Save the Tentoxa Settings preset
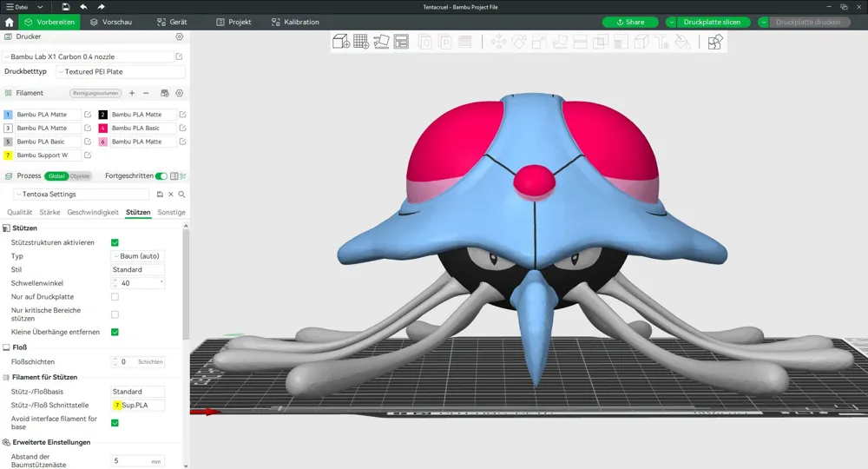The width and height of the screenshot is (868, 469). (160, 195)
